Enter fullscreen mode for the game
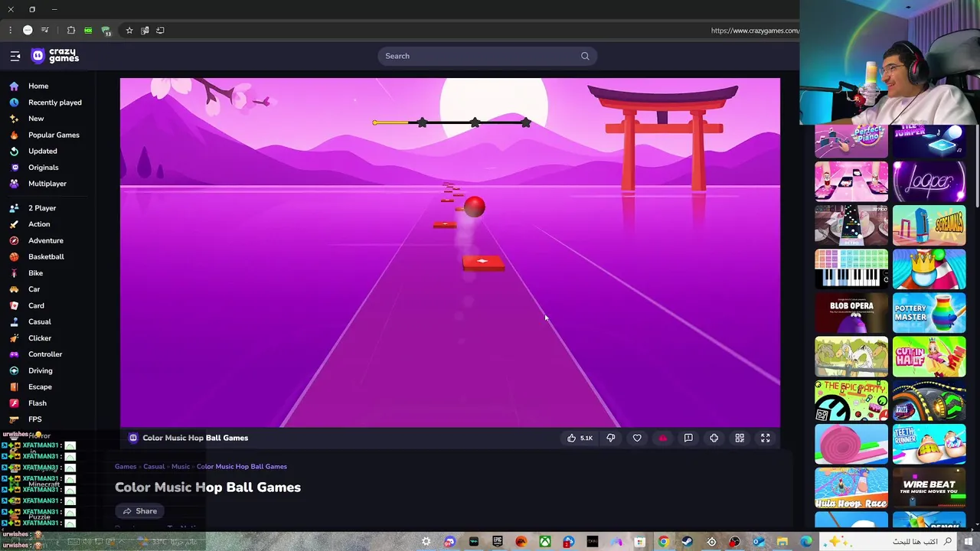This screenshot has height=551, width=980. [x=765, y=438]
